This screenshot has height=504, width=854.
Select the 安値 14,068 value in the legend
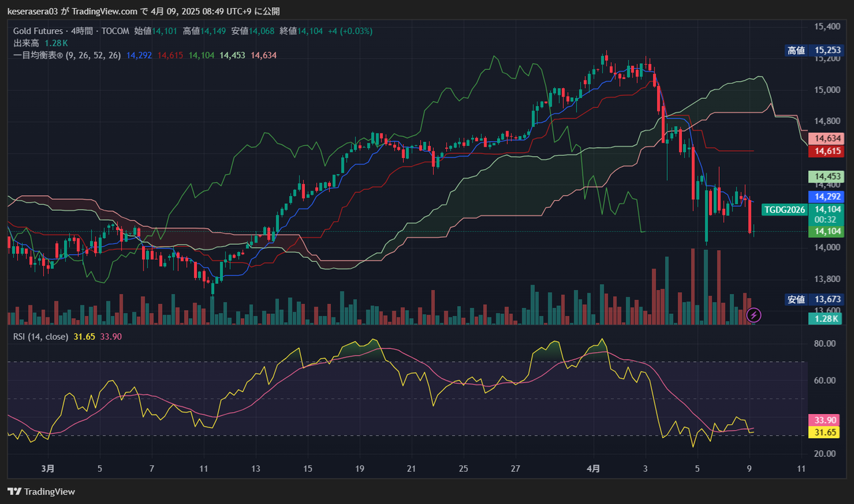(x=253, y=31)
